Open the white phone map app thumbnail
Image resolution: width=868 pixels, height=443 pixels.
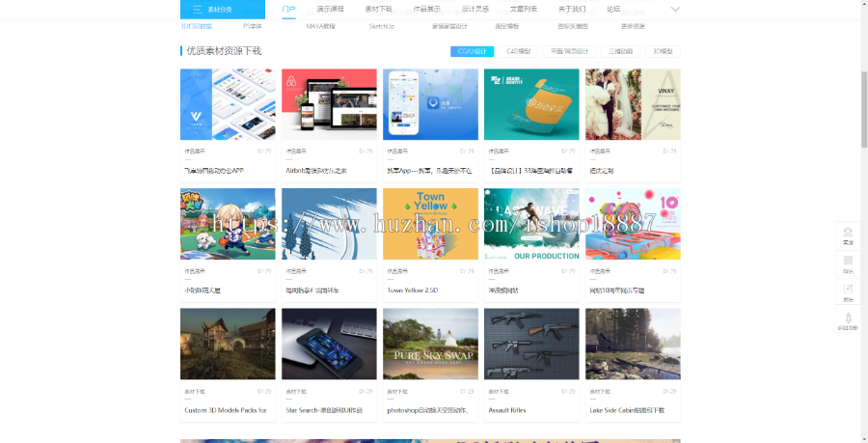coord(430,104)
